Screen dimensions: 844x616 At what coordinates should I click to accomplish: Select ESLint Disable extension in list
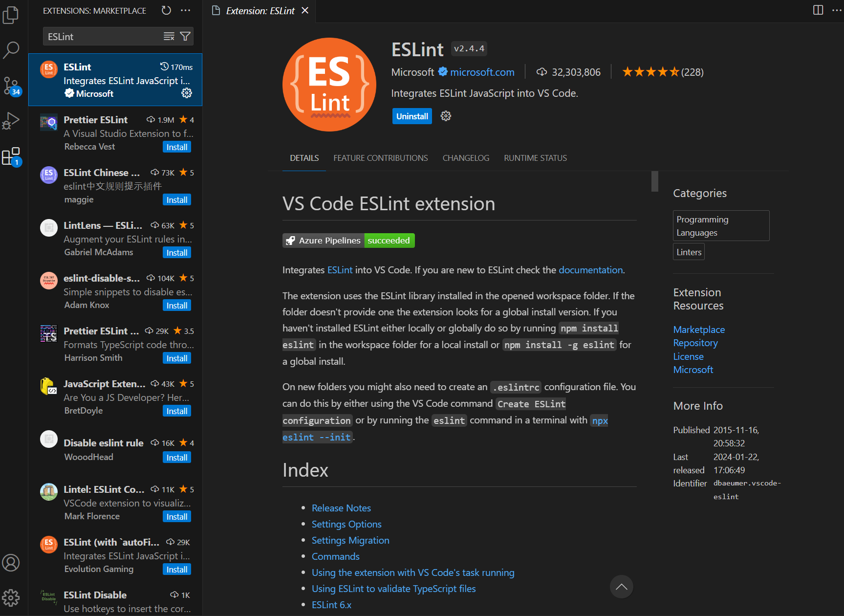[115, 601]
